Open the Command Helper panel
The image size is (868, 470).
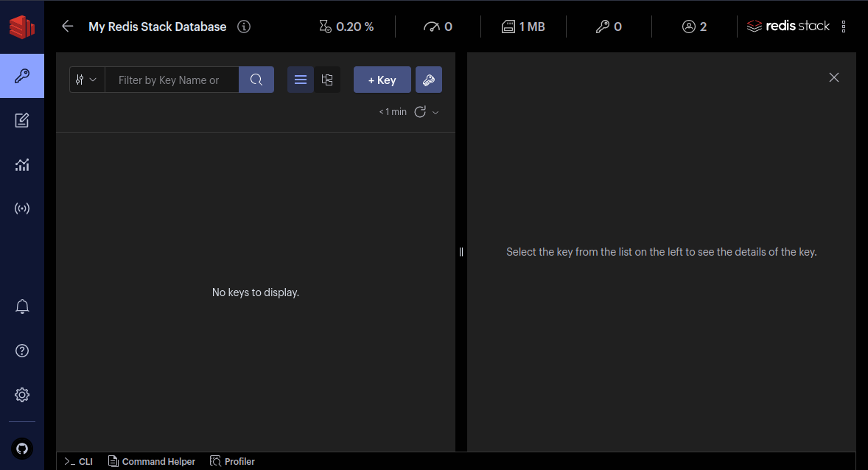[x=152, y=461]
